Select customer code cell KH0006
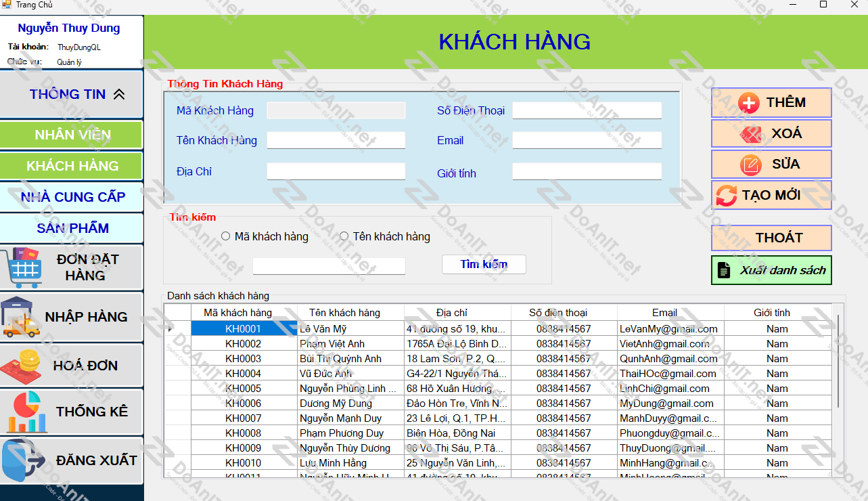The height and width of the screenshot is (501, 868). (x=244, y=404)
